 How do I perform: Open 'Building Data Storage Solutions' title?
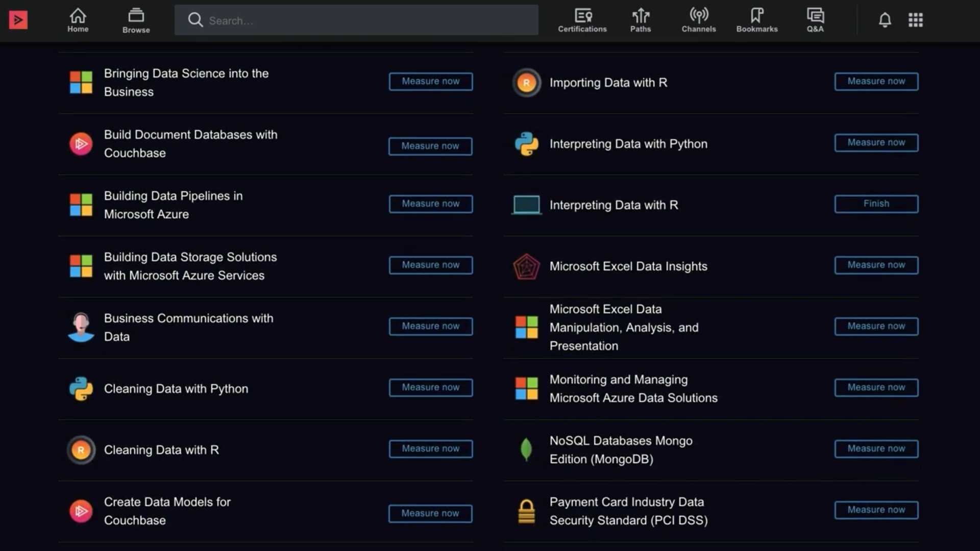(190, 266)
